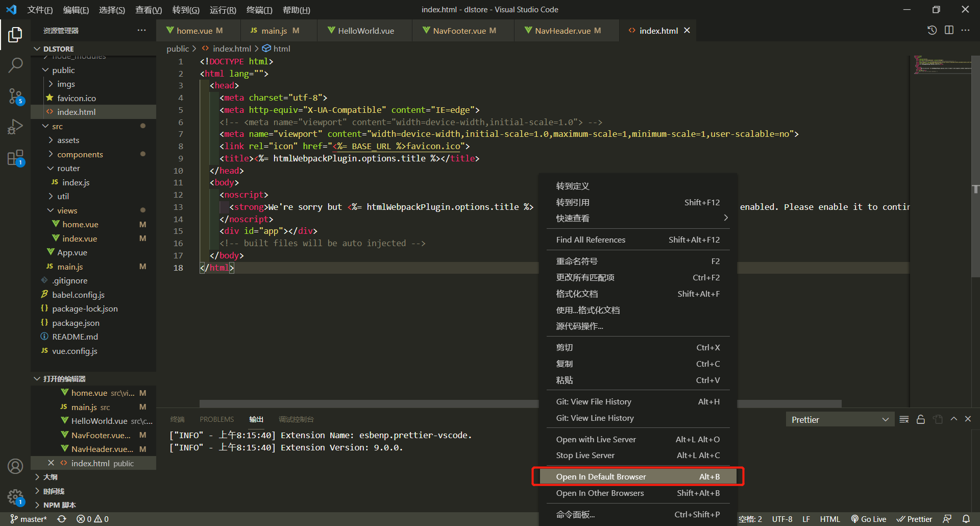Switch to the PROBLEMS panel tab
The image size is (980, 526).
pos(216,419)
